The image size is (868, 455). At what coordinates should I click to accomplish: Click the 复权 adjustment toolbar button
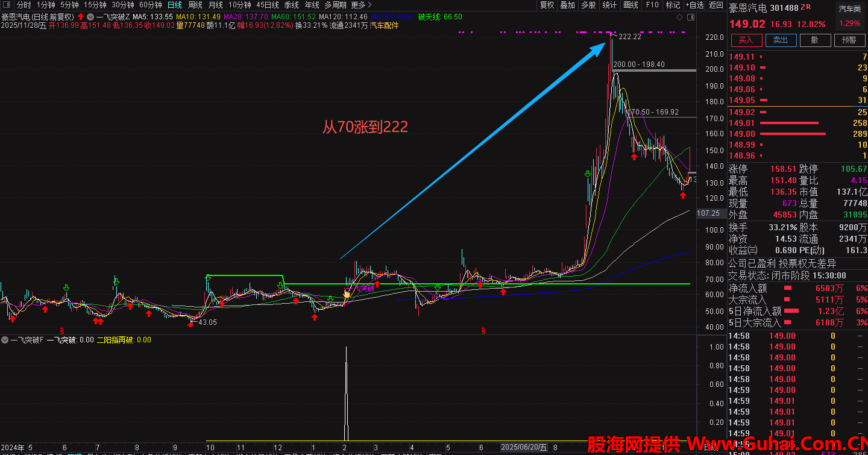point(547,5)
